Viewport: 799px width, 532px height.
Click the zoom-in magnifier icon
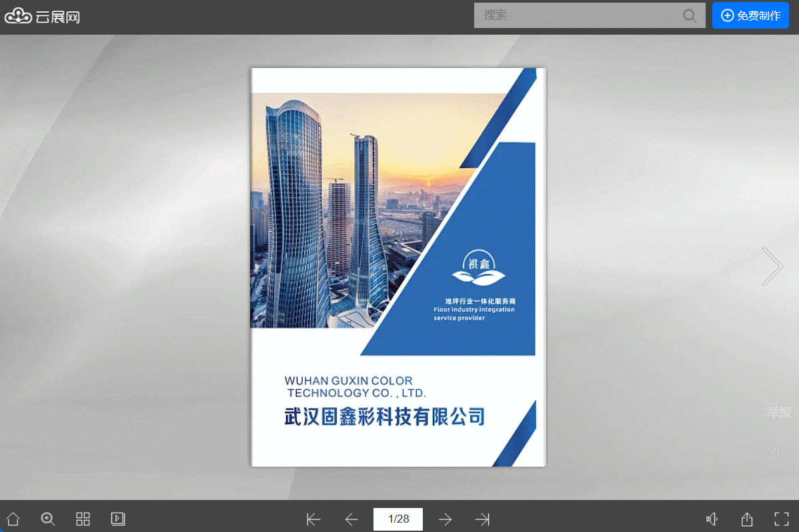tap(48, 519)
